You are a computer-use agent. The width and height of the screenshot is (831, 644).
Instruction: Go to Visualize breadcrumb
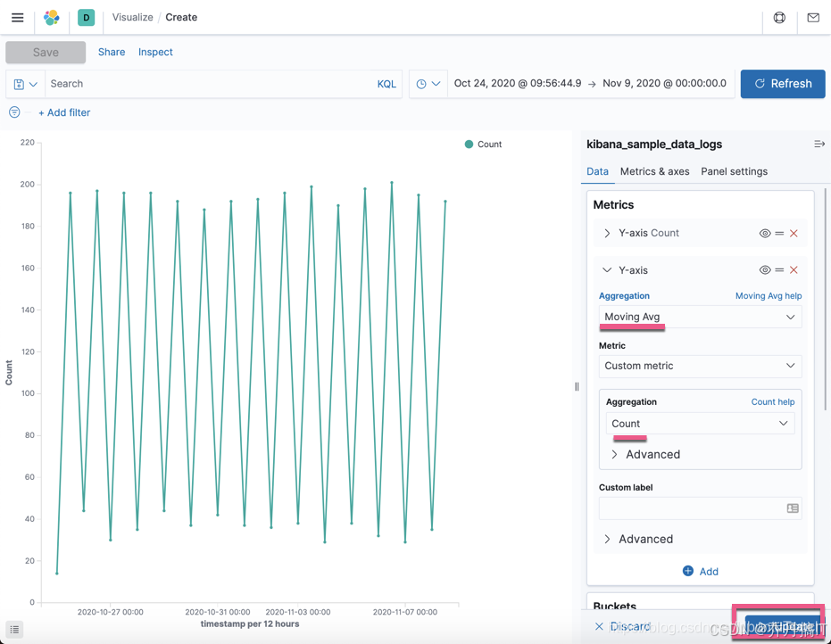[x=132, y=18]
